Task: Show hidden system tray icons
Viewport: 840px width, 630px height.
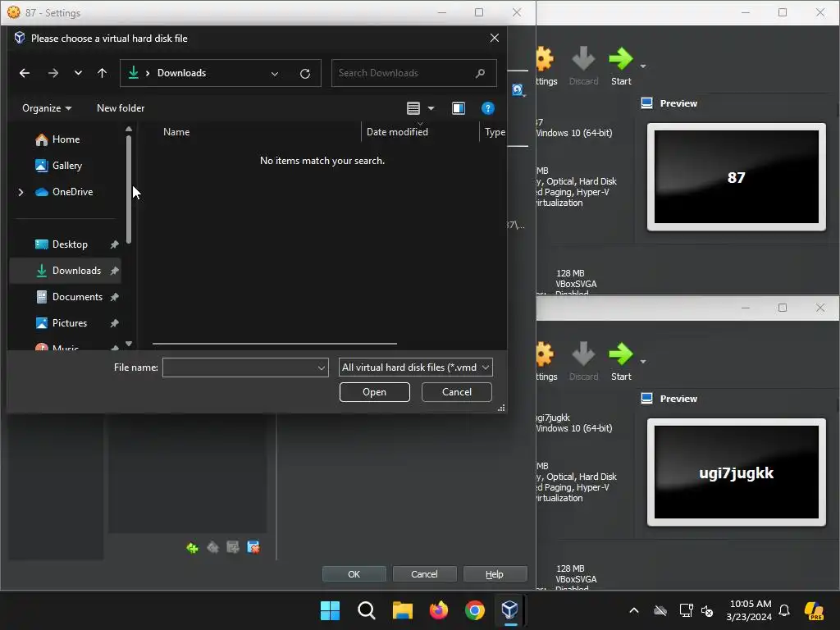Action: (634, 610)
